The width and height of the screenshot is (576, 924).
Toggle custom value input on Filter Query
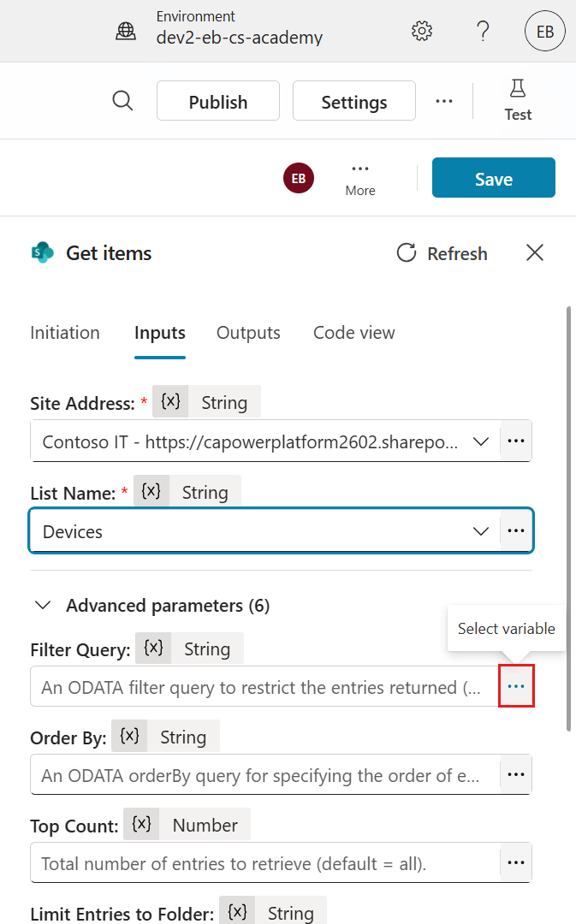[516, 685]
